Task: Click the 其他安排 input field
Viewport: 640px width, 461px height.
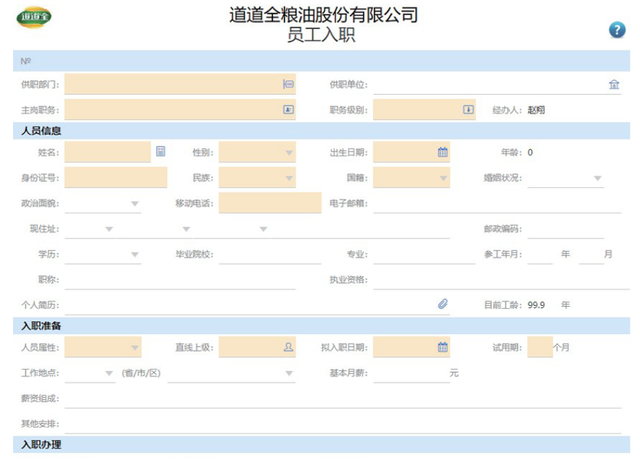Action: pos(343,424)
